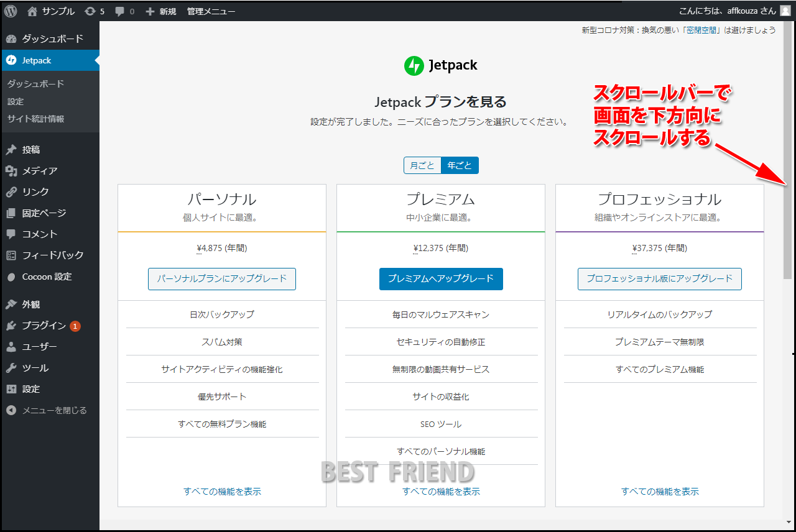The image size is (796, 532).
Task: Click 毎日のマルウェアスキャン feature text
Action: tap(441, 314)
